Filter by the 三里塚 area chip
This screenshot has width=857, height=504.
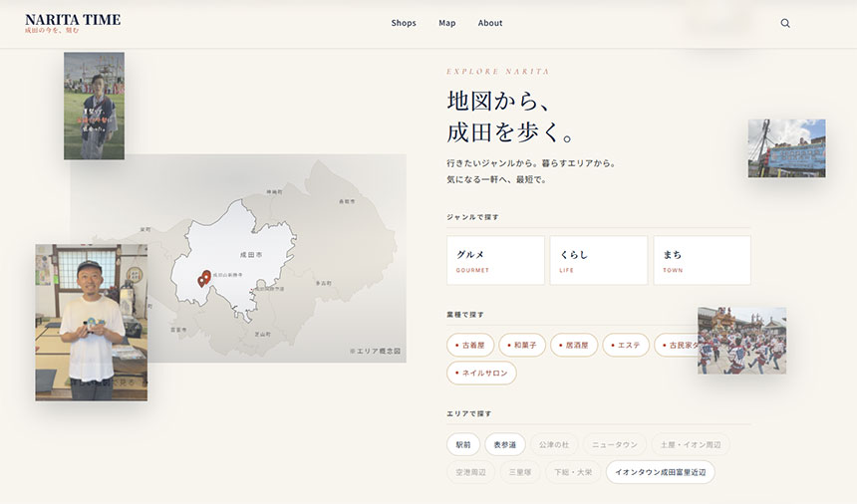[x=520, y=472]
